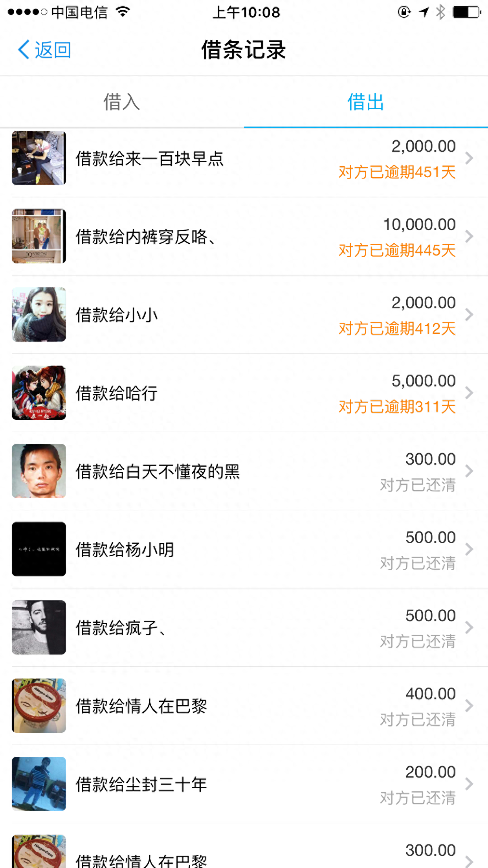Tap the avatar for 借款给小小
This screenshot has height=868, width=488.
point(39,314)
